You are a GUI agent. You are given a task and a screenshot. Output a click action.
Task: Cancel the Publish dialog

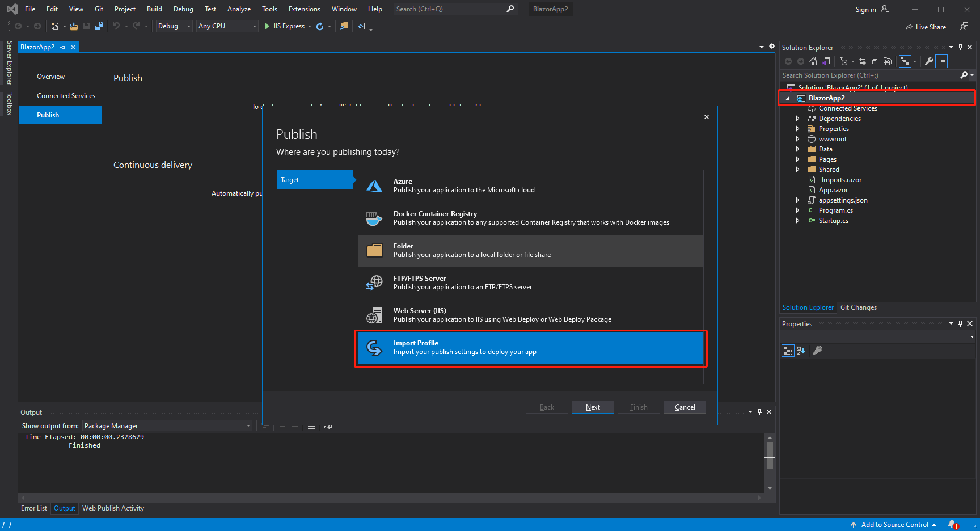click(x=685, y=407)
